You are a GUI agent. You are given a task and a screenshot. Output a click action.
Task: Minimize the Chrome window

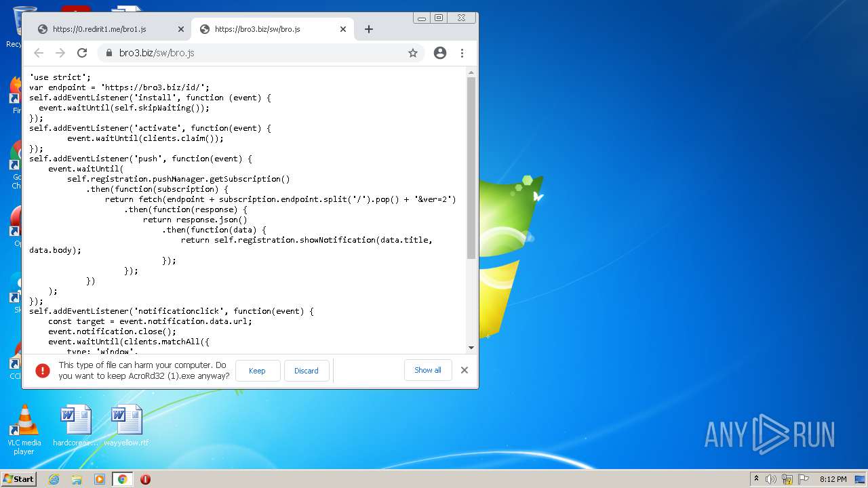tap(422, 18)
